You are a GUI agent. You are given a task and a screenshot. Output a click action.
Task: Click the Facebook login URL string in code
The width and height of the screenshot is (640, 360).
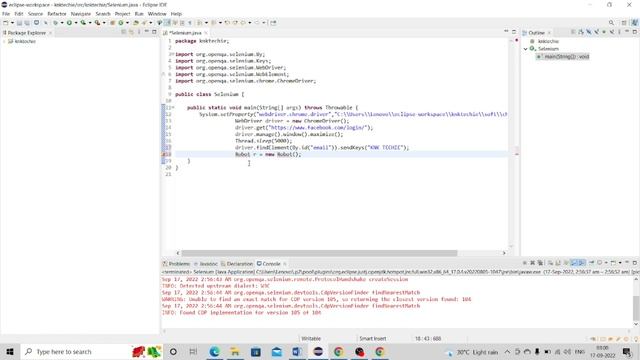point(318,128)
